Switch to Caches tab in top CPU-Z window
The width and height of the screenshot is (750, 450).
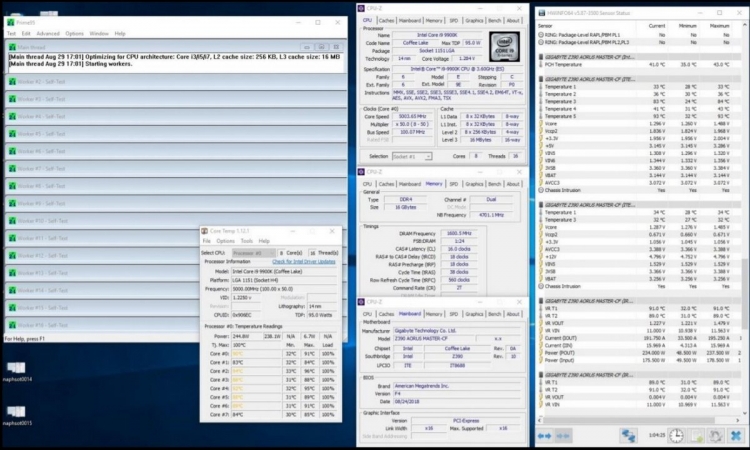pos(387,19)
